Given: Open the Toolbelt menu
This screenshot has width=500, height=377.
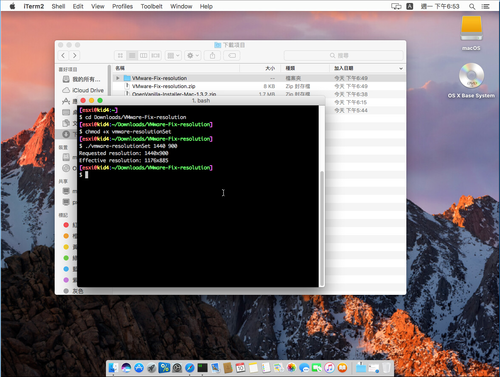Looking at the screenshot, I should tap(151, 6).
